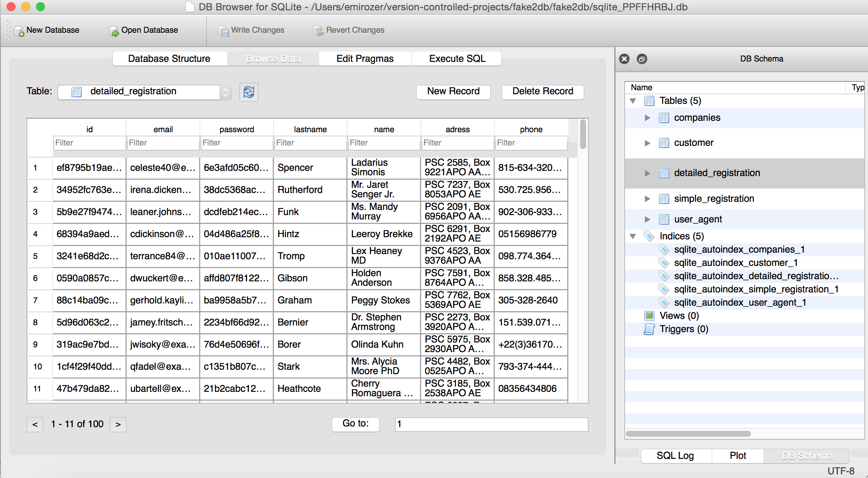Click the DB Schema panel icon
The image size is (868, 478).
[641, 58]
